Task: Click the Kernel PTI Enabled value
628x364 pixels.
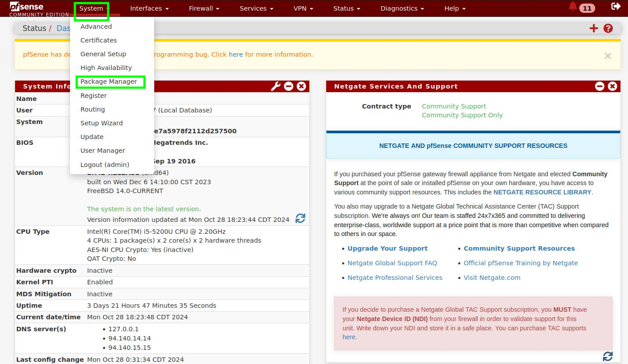Action: (x=100, y=282)
